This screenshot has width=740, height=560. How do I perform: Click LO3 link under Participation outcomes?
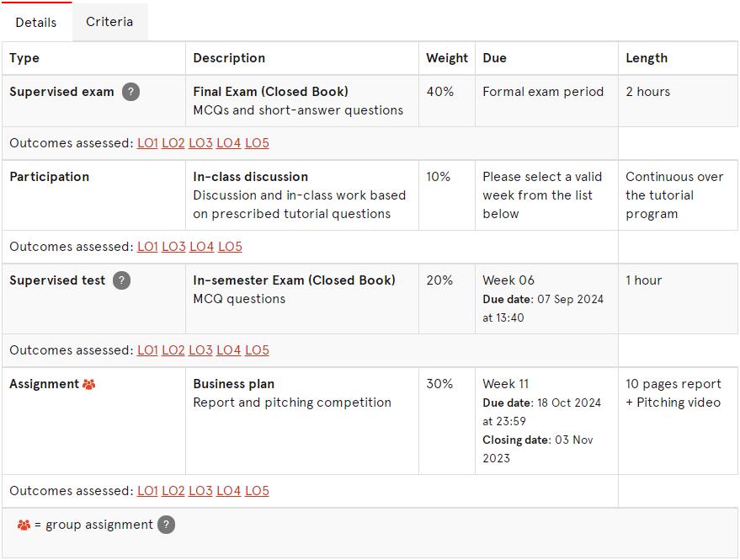click(173, 247)
